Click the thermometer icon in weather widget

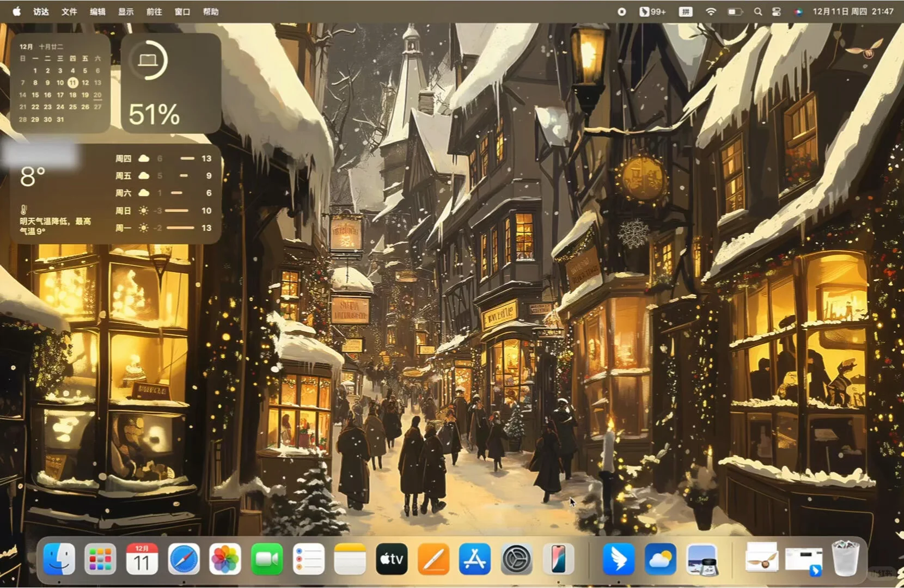tap(23, 209)
